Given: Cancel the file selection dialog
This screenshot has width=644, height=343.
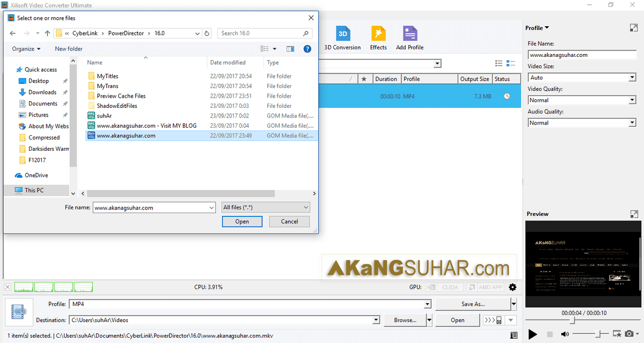Looking at the screenshot, I should tap(289, 222).
